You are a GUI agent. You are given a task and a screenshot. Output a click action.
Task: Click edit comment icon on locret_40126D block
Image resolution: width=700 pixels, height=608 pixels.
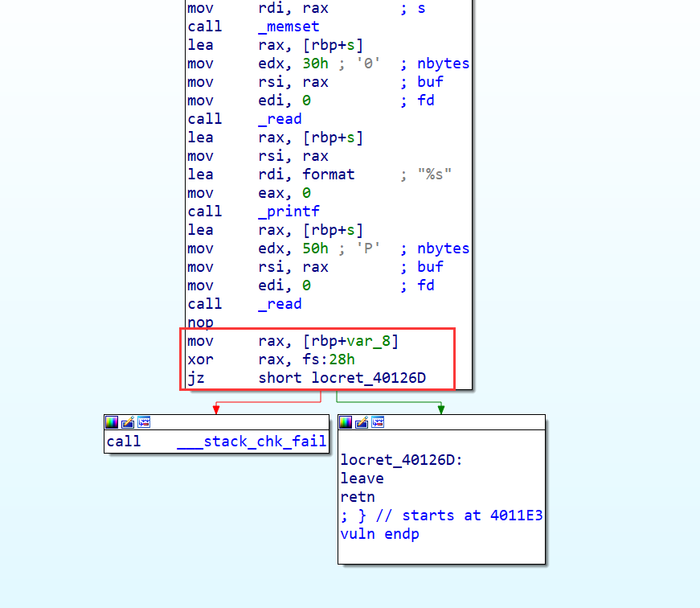pyautogui.click(x=362, y=422)
